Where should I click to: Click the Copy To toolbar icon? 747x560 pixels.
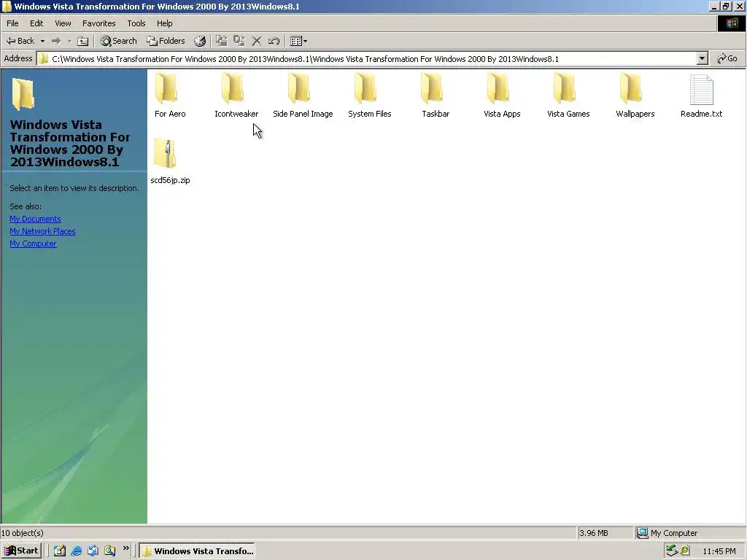coord(239,41)
